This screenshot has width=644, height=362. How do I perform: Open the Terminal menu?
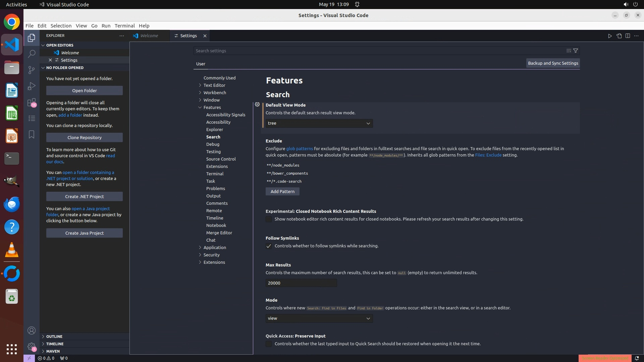pos(124,26)
